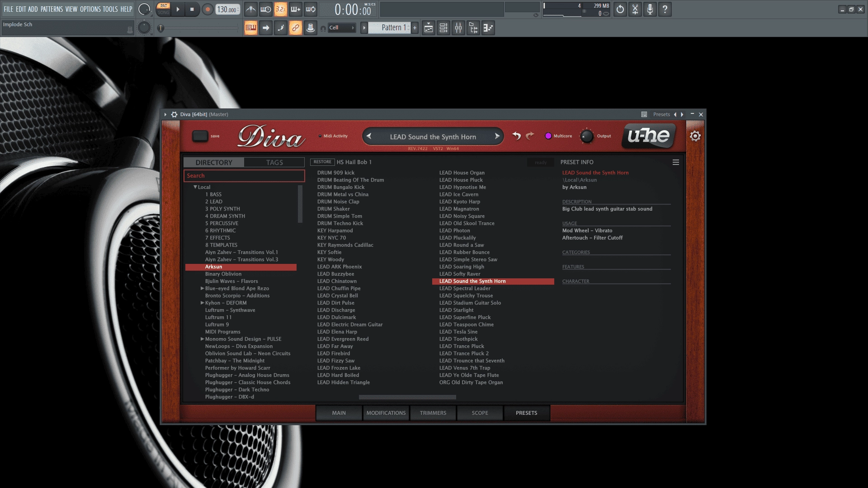Screen dimensions: 868x488
Task: Open the FILE menu
Action: tap(9, 9)
